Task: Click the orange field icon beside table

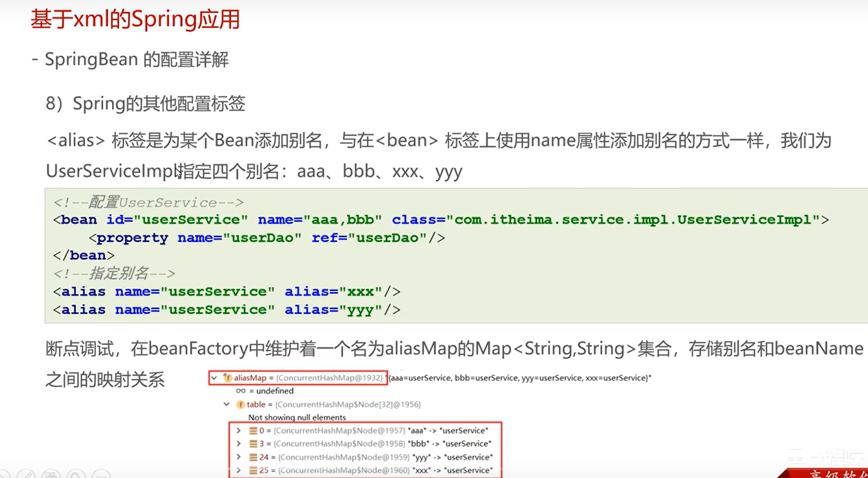Action: click(241, 404)
